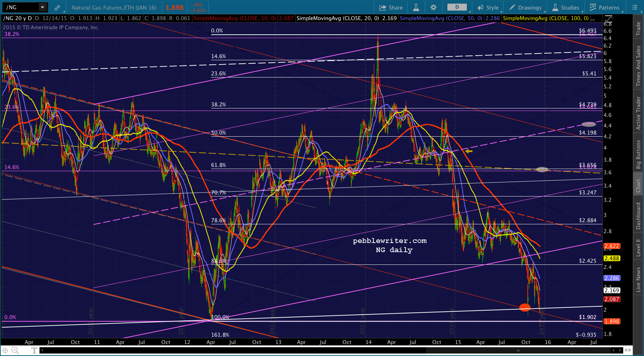
Task: Click the symbol entry field showing /NG
Action: coord(20,7)
